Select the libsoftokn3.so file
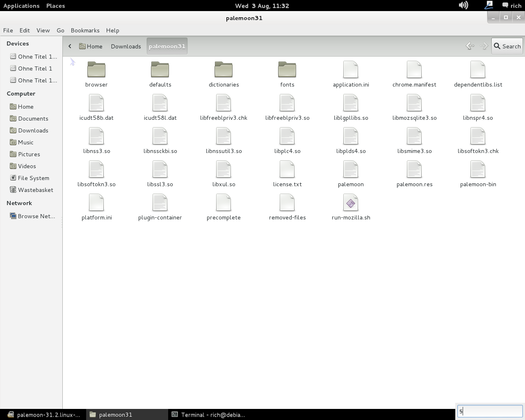 [96, 174]
